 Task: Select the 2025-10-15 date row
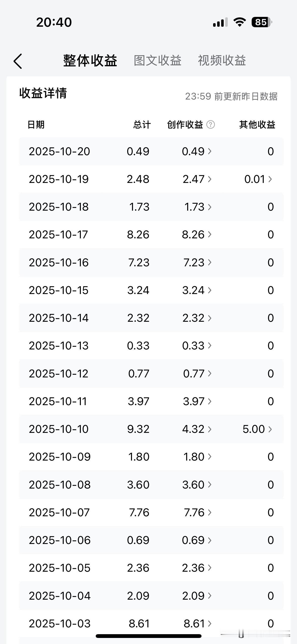click(151, 290)
